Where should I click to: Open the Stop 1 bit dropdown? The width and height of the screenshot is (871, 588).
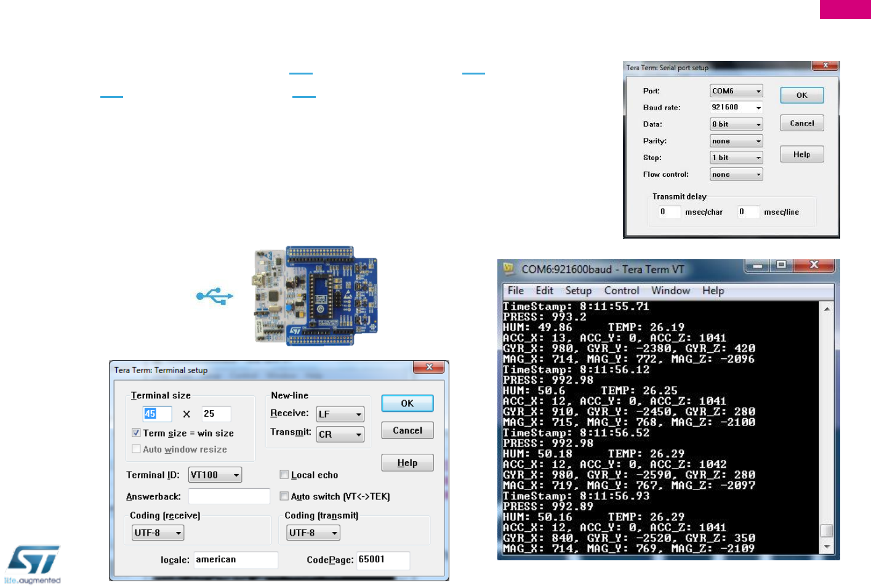coord(736,158)
